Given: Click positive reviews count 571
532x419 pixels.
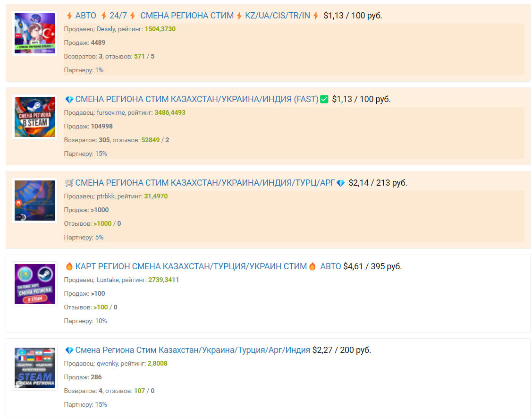Looking at the screenshot, I should (139, 56).
